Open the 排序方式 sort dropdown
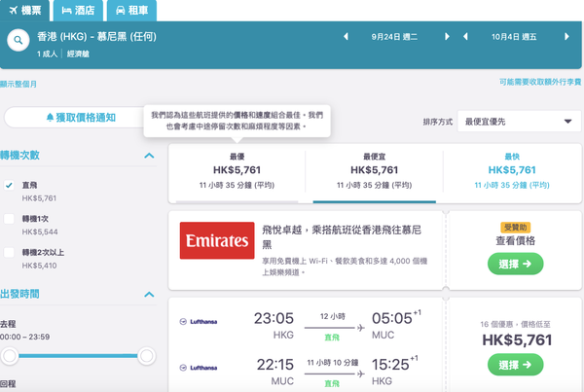 point(519,122)
